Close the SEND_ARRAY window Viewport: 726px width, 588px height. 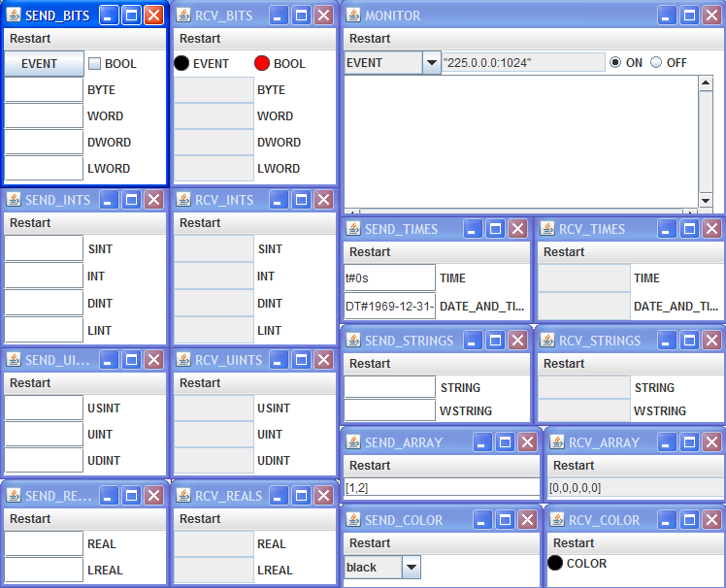click(527, 442)
